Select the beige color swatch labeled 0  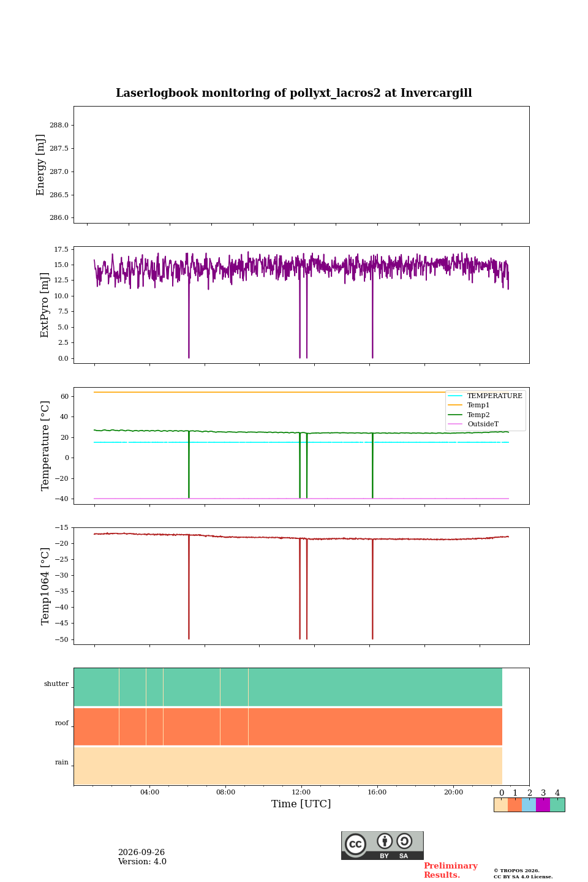[x=501, y=805]
